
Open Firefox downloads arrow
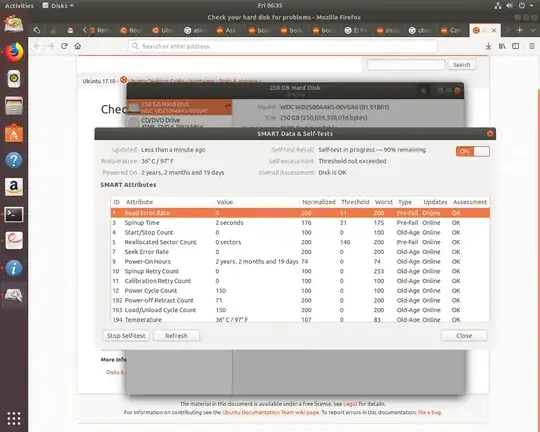point(488,46)
